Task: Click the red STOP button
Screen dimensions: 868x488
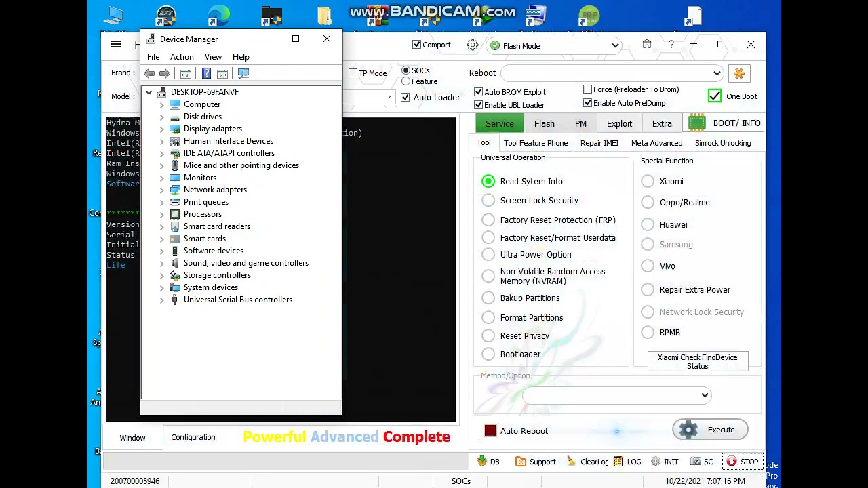Action: [x=743, y=462]
